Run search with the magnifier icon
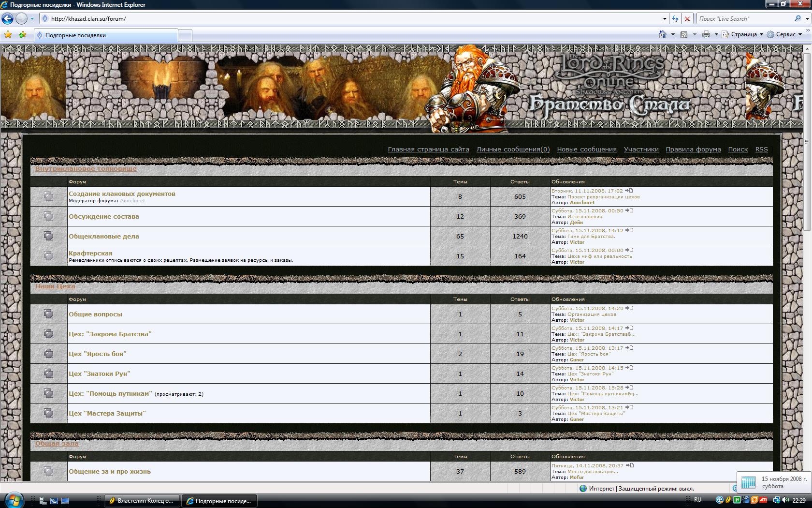 coord(797,18)
